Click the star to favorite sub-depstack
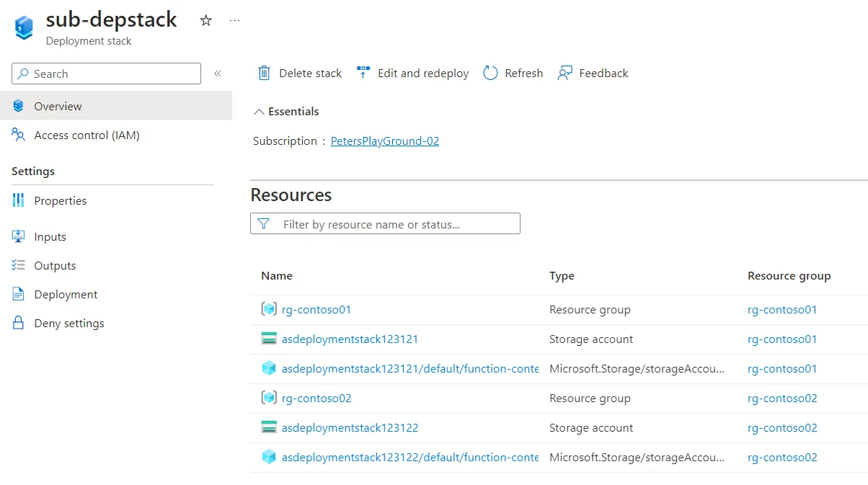868x485 pixels. 206,21
